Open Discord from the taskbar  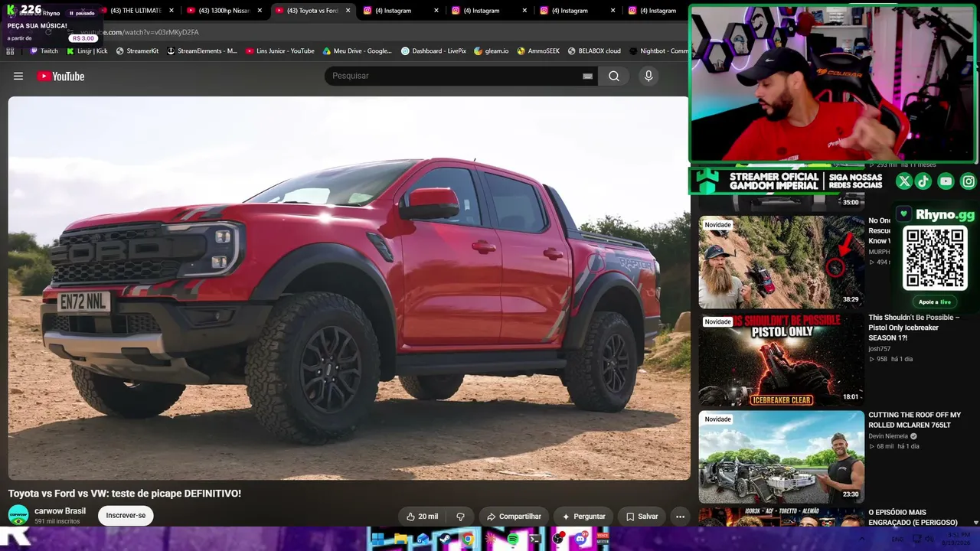580,540
